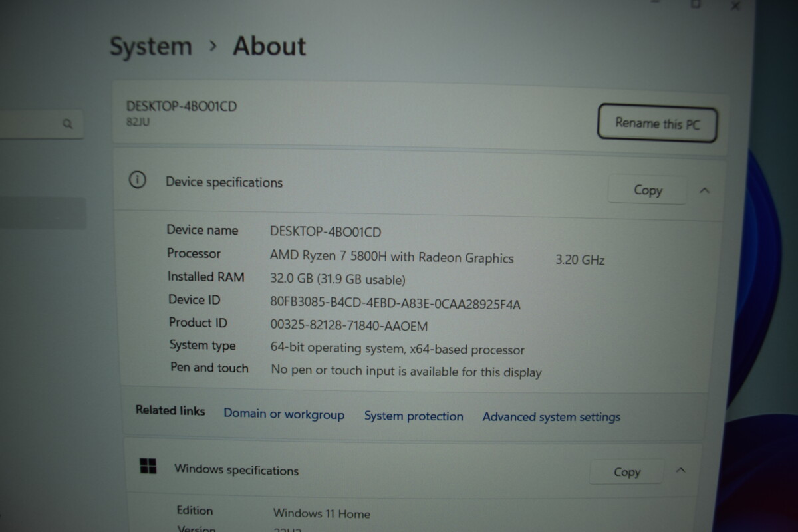Click the Windows 11 Home edition value
The height and width of the screenshot is (532, 798).
(322, 513)
